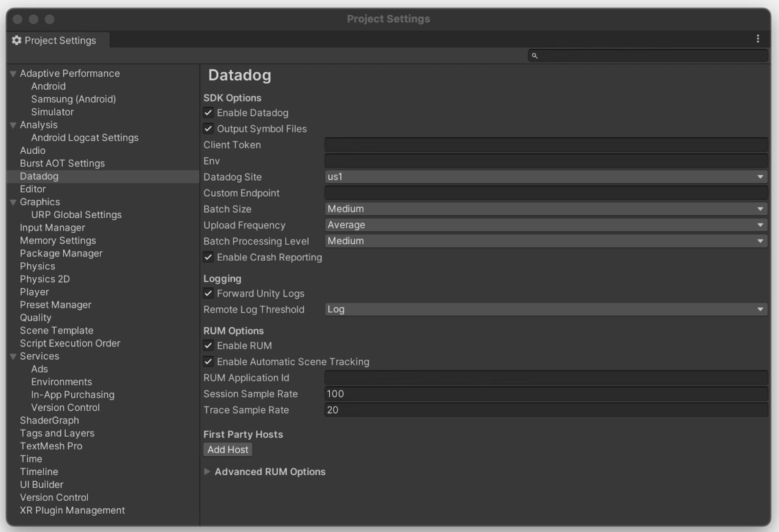Switch to the Project Settings tab

59,40
